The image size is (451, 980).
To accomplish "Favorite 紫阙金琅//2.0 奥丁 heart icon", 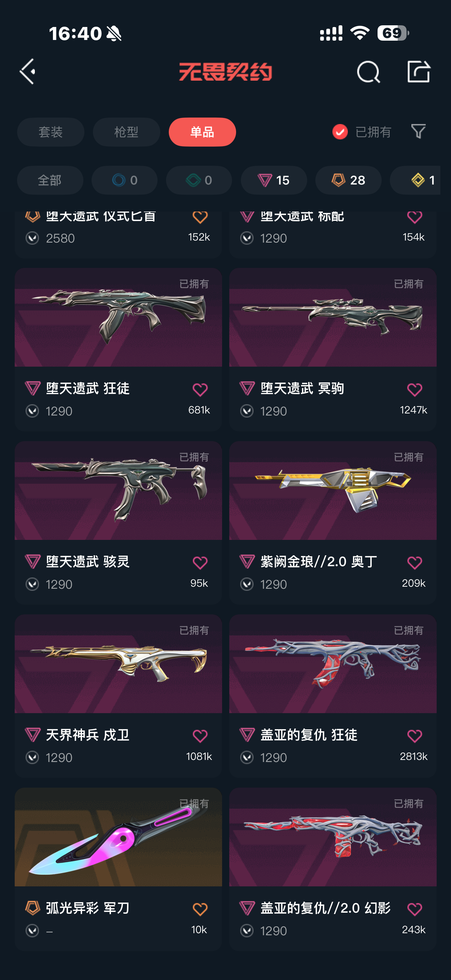I will pos(414,563).
